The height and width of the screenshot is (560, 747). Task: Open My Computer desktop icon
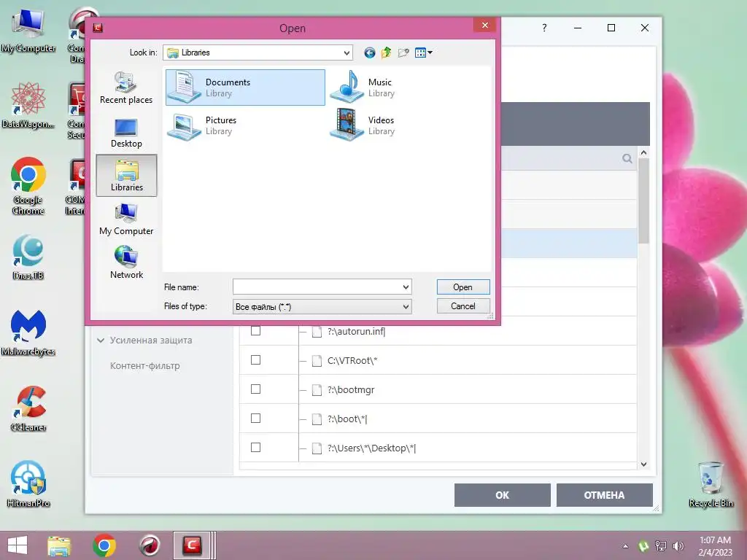[x=28, y=31]
